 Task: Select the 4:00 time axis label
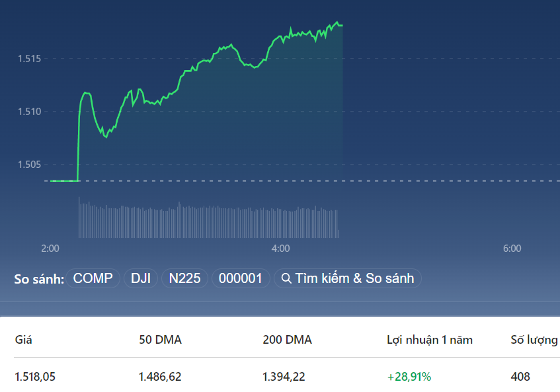(280, 249)
